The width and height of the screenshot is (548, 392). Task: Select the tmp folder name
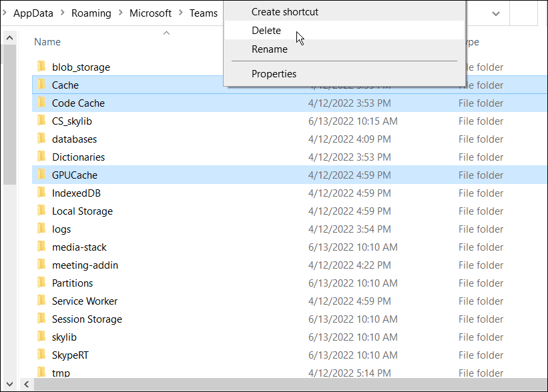click(61, 373)
